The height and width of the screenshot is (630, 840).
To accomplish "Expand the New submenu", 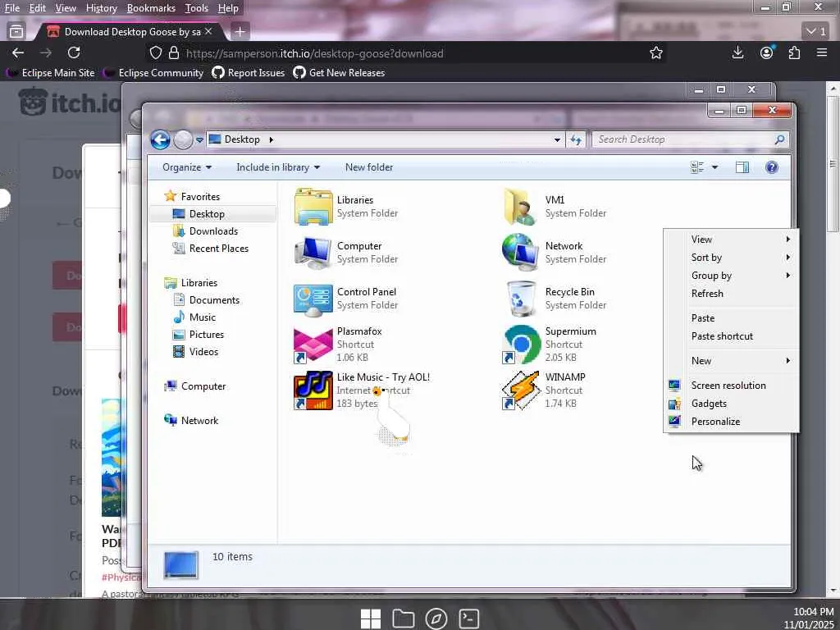I will click(731, 361).
